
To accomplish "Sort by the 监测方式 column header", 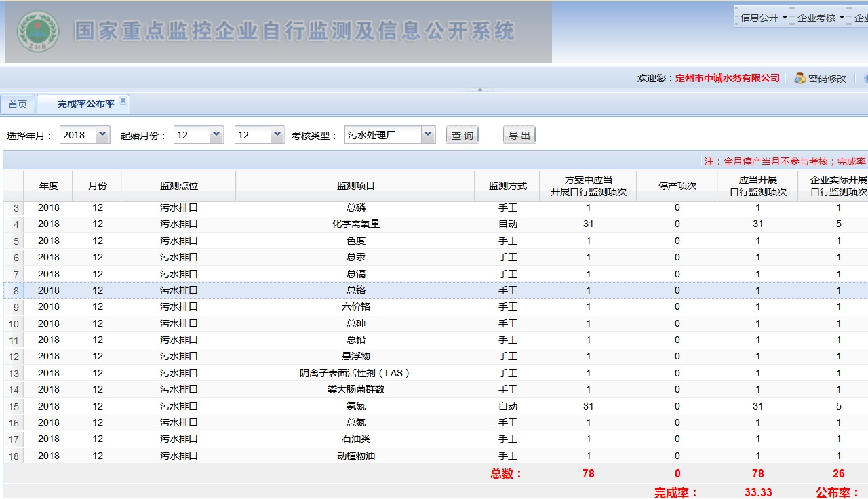I will [x=507, y=186].
